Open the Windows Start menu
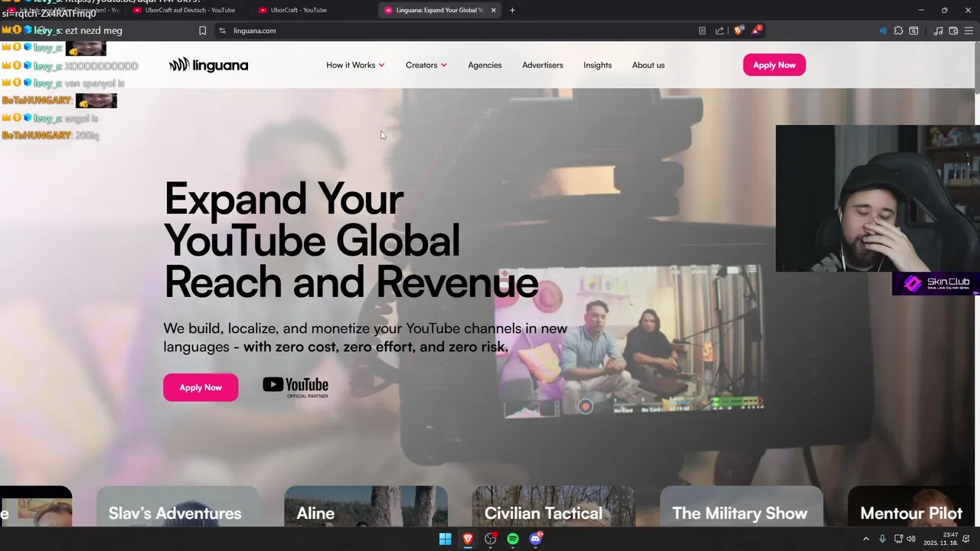The image size is (980, 551). 445,539
